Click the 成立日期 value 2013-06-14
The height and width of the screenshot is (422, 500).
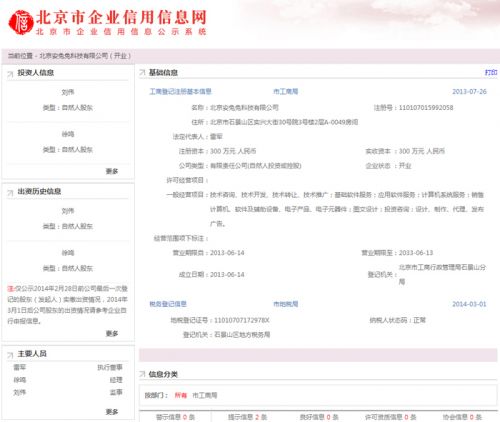click(x=227, y=275)
